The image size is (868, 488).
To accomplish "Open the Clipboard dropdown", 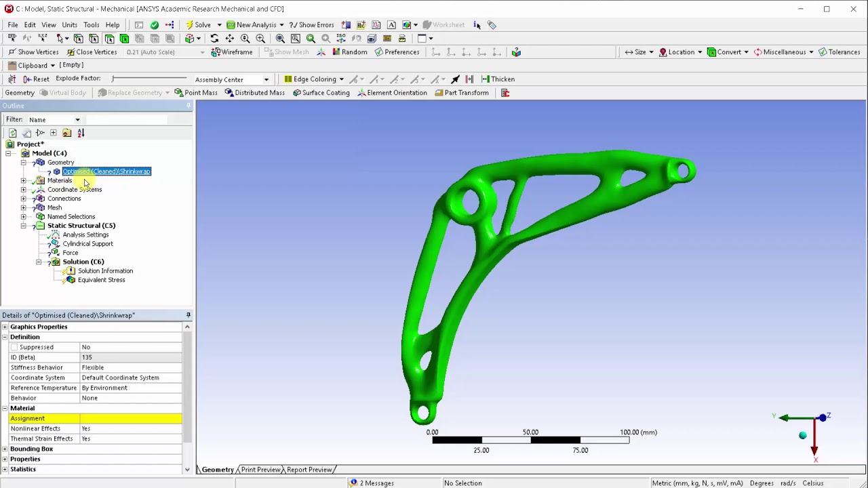I will (52, 66).
